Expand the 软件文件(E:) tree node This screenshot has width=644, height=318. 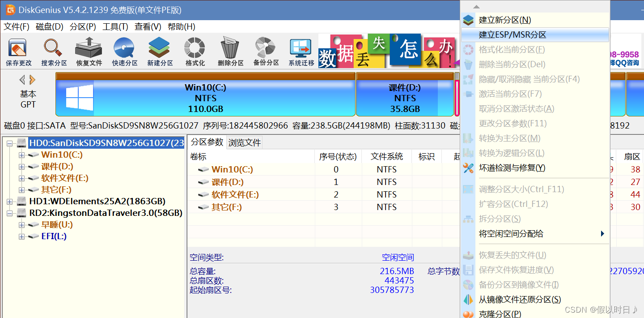pyautogui.click(x=21, y=178)
